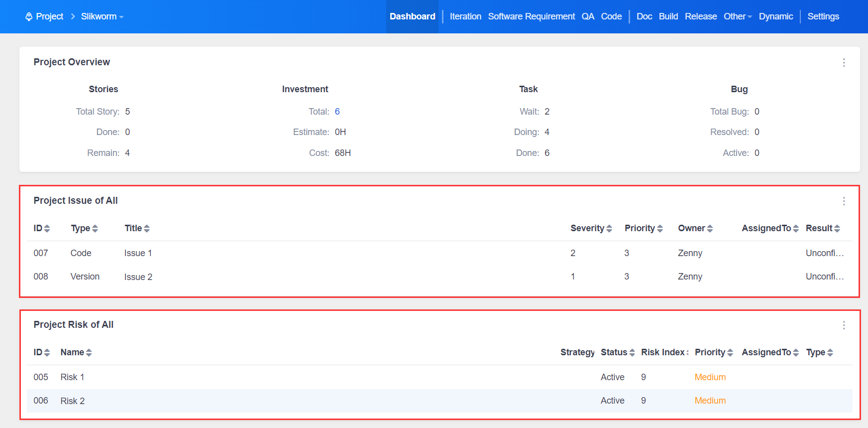Switch to the Iteration tab
The image size is (868, 428).
click(x=465, y=16)
